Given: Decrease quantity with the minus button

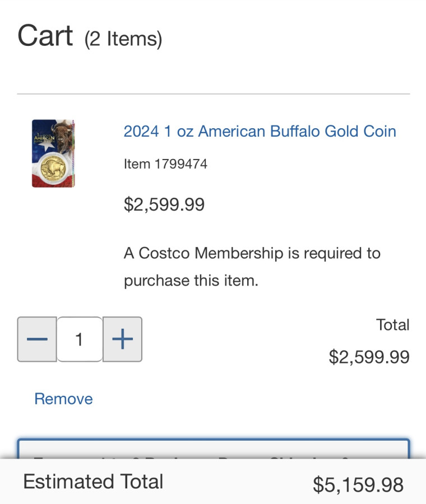Looking at the screenshot, I should point(37,339).
